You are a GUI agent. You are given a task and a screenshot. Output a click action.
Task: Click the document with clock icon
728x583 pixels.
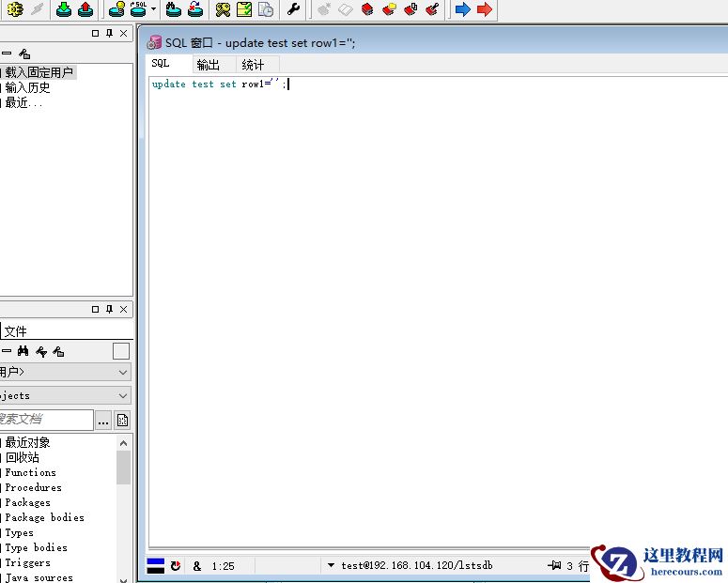point(266,9)
